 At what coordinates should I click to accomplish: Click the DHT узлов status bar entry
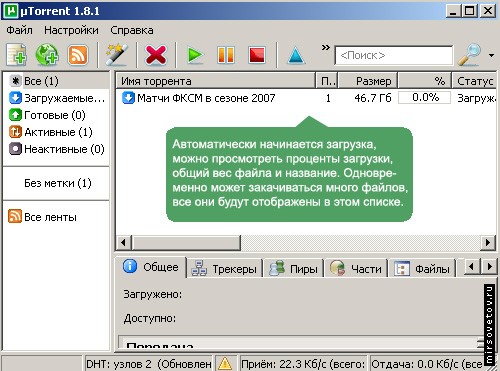click(x=149, y=364)
